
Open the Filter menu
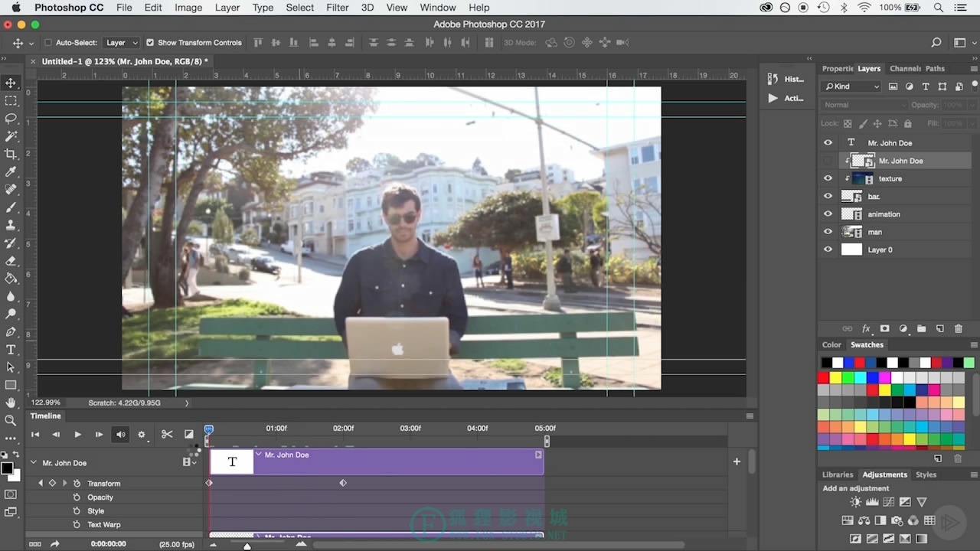click(338, 8)
